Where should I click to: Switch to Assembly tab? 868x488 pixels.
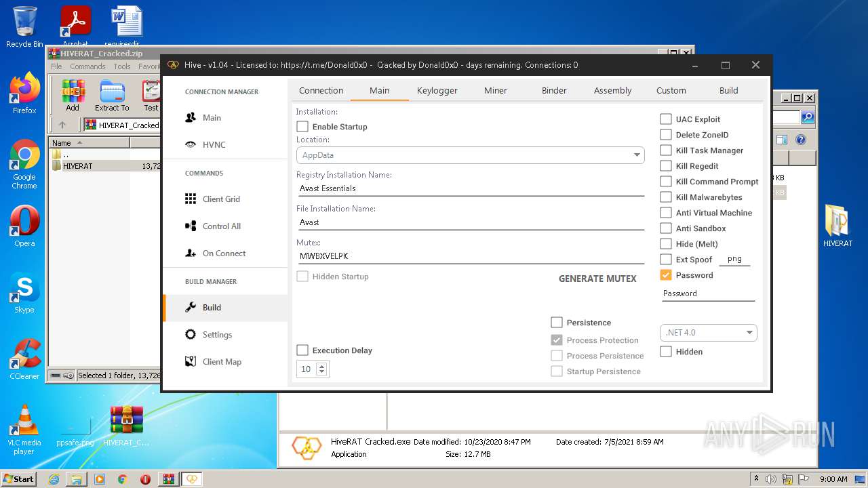tap(613, 91)
